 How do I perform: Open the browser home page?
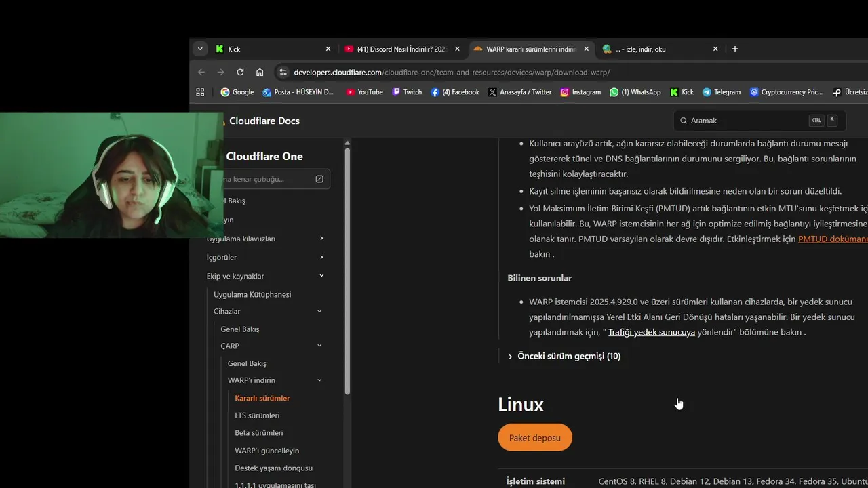(260, 72)
